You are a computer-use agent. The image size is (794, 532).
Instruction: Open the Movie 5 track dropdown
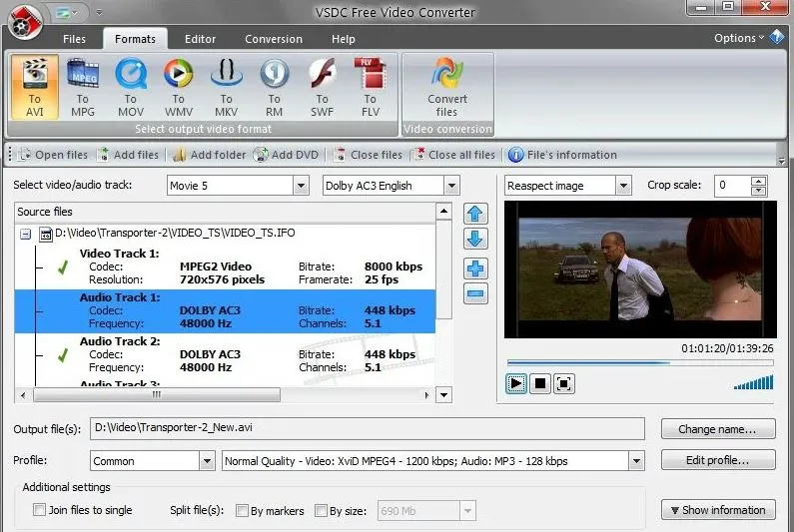(301, 186)
